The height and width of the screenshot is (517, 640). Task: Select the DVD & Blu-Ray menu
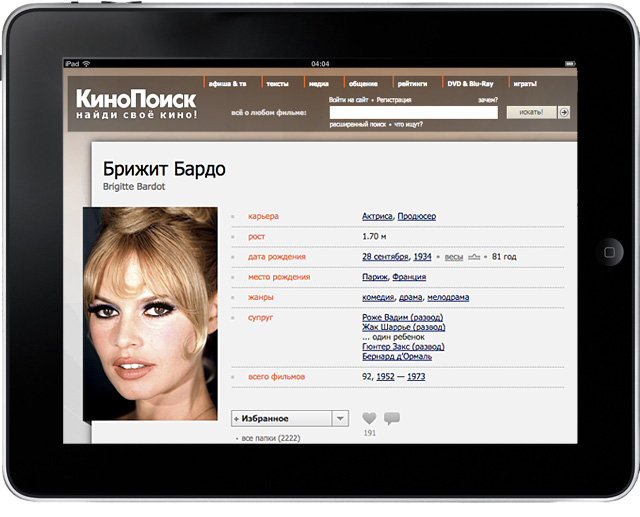pos(470,84)
